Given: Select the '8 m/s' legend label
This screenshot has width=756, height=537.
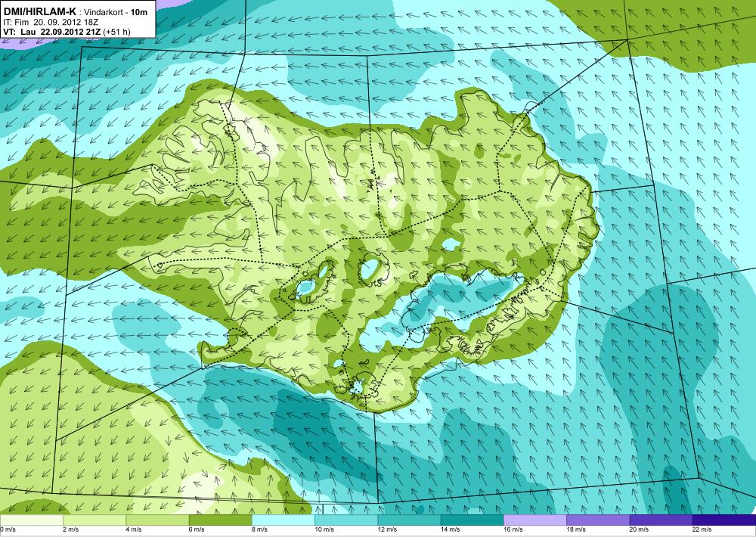Looking at the screenshot, I should click(x=260, y=529).
